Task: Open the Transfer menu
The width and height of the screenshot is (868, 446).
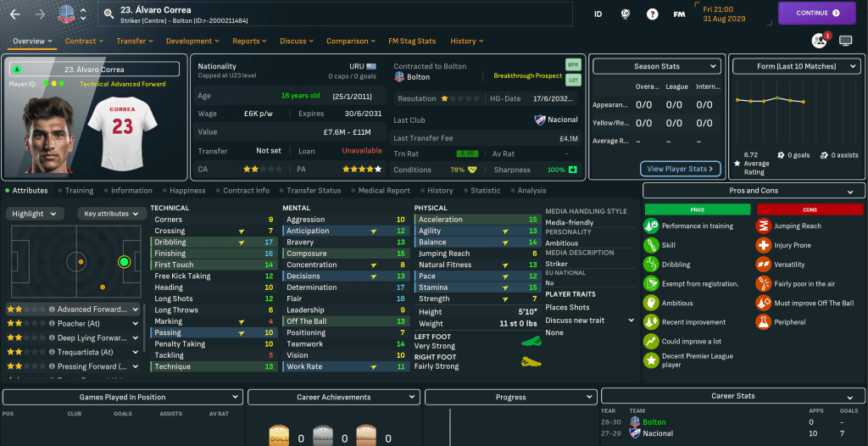Action: pos(136,41)
